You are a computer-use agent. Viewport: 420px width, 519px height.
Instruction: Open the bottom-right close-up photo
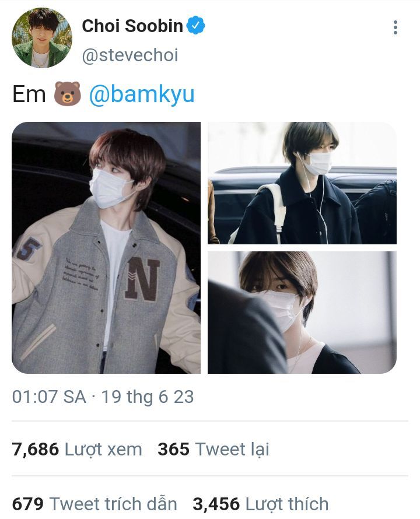[302, 313]
